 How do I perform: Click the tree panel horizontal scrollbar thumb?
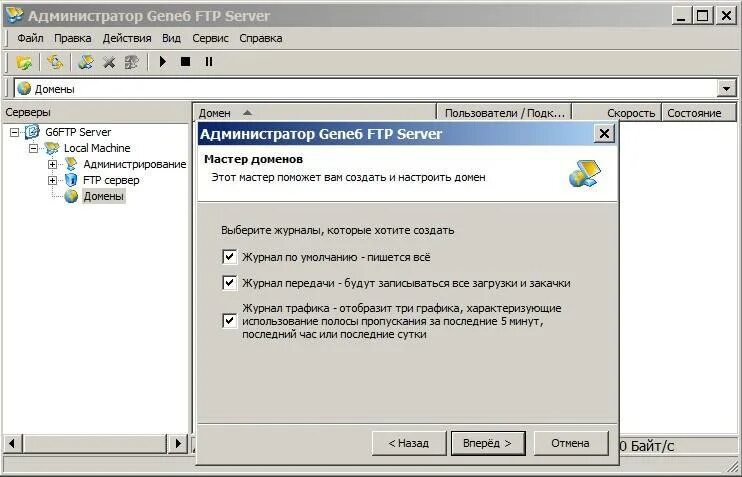pyautogui.click(x=95, y=443)
